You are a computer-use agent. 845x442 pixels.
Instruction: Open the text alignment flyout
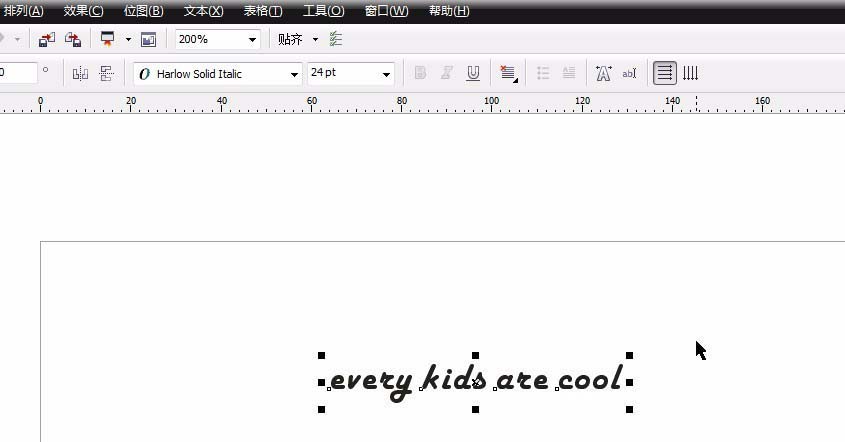(508, 73)
